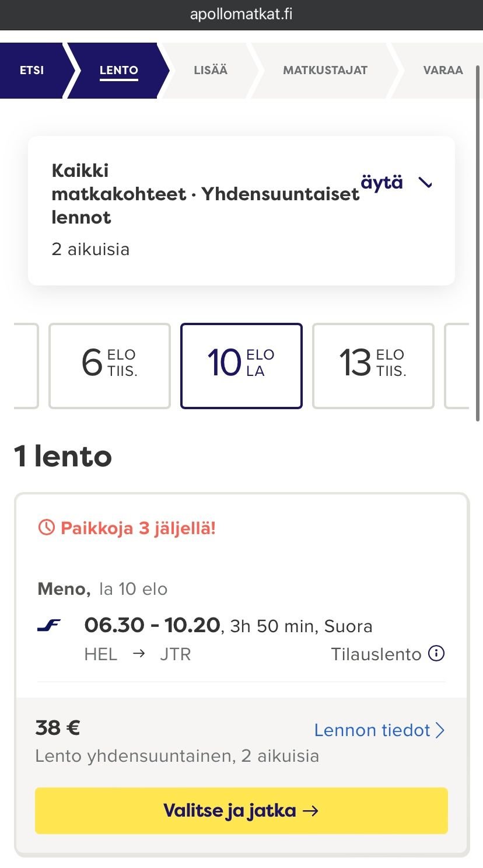Image resolution: width=483 pixels, height=868 pixels.
Task: Switch to the MATKUSTAJAT step
Action: (x=325, y=70)
